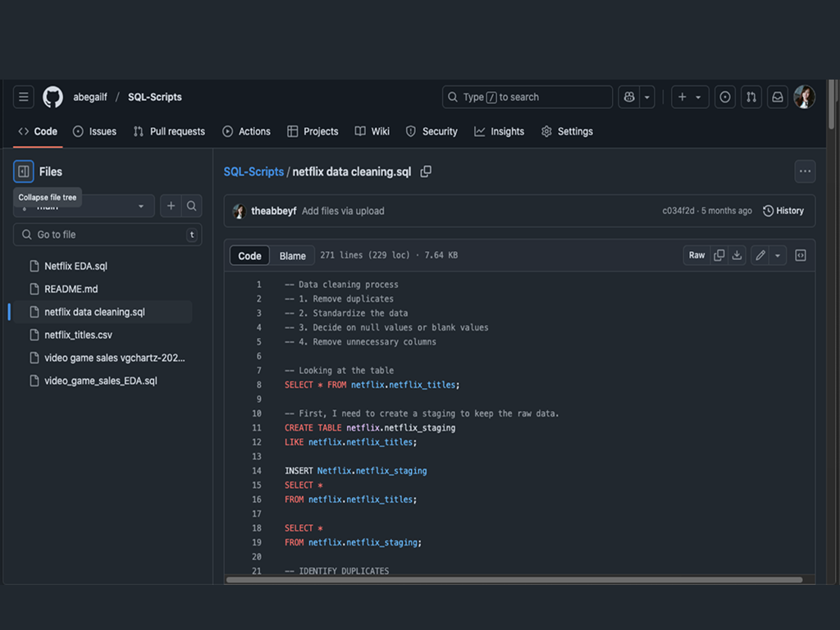Open the Security tab
Screen dimensions: 840x630
tap(431, 131)
